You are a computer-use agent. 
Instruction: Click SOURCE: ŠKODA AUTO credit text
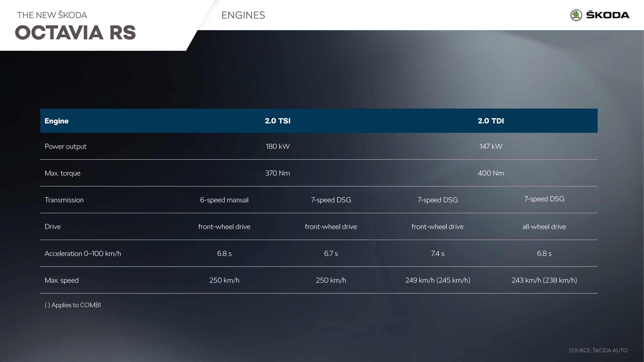click(598, 350)
